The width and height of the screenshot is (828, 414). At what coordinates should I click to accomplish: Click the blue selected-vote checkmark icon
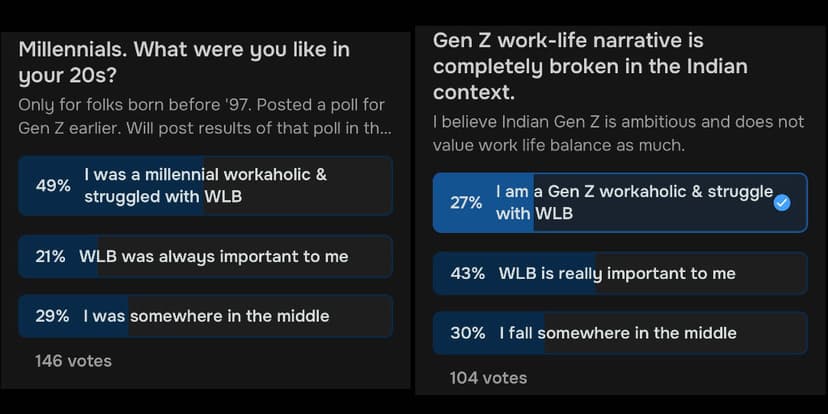[x=782, y=202]
